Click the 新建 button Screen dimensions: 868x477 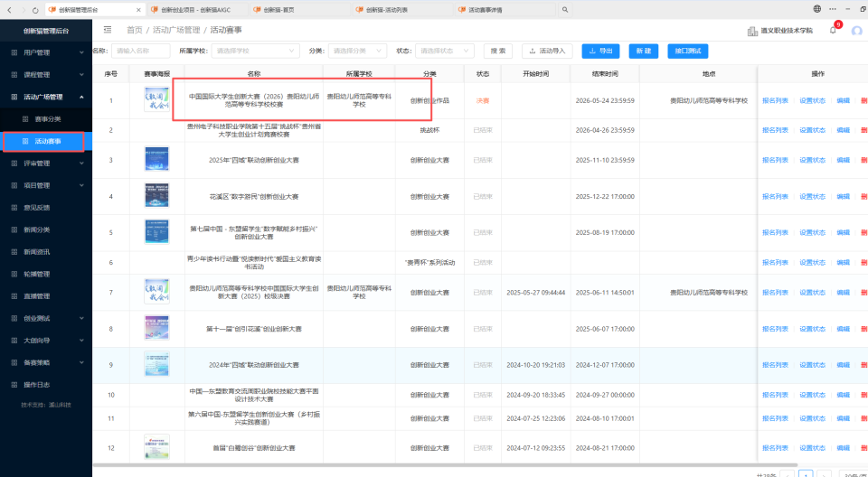coord(644,51)
